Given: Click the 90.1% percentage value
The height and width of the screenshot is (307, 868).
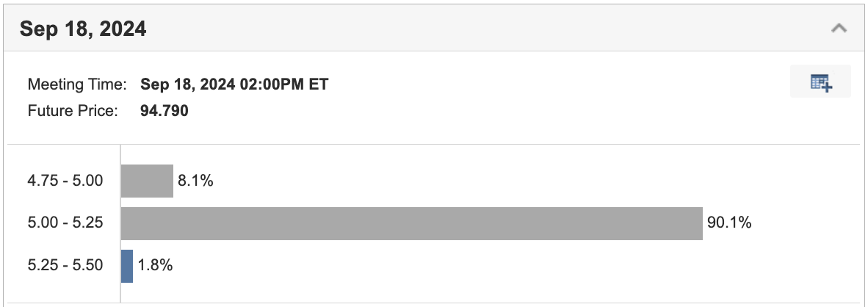Looking at the screenshot, I should 729,223.
